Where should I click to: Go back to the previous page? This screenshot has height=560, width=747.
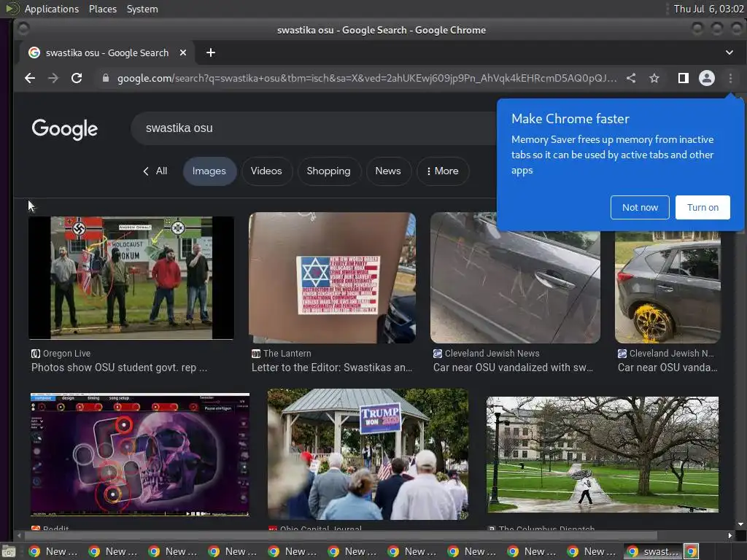tap(30, 78)
